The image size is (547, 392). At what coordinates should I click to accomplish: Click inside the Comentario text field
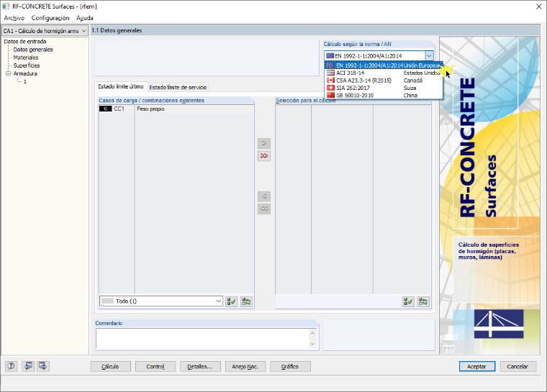203,339
